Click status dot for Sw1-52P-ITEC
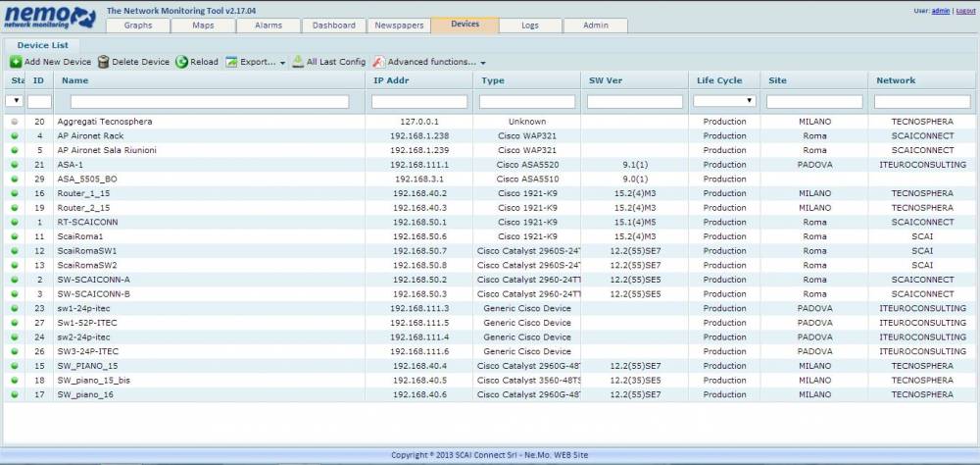This screenshot has width=980, height=465. tap(15, 323)
